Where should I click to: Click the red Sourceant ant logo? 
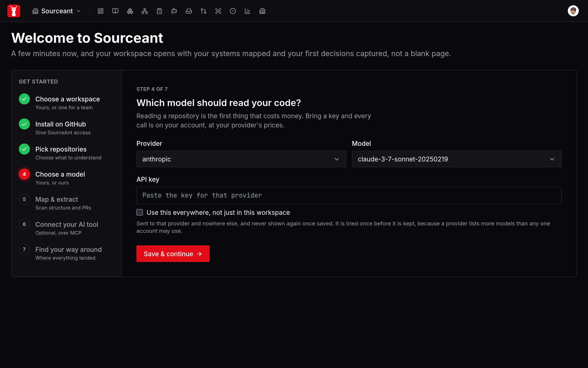coord(14,11)
